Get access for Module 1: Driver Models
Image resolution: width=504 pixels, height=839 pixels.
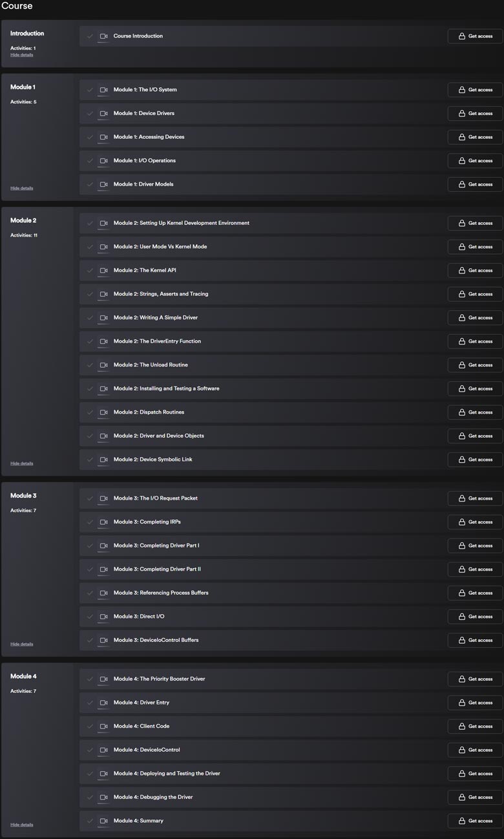[x=475, y=184]
